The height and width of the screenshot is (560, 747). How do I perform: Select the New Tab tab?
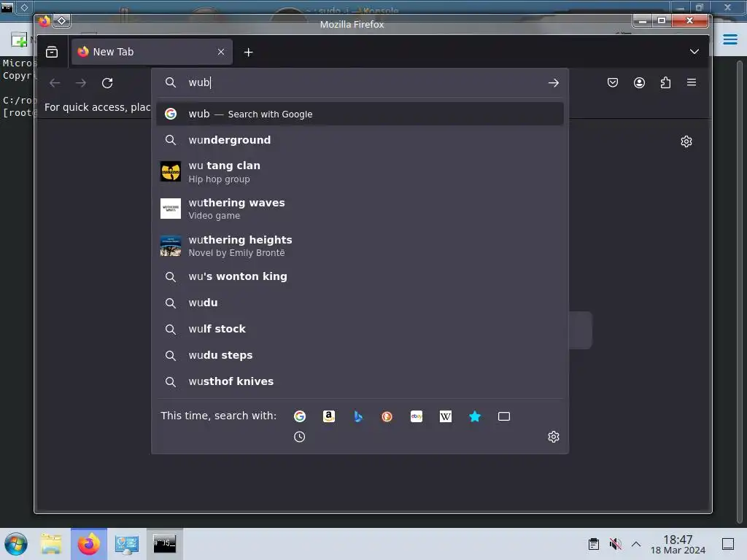(152, 52)
